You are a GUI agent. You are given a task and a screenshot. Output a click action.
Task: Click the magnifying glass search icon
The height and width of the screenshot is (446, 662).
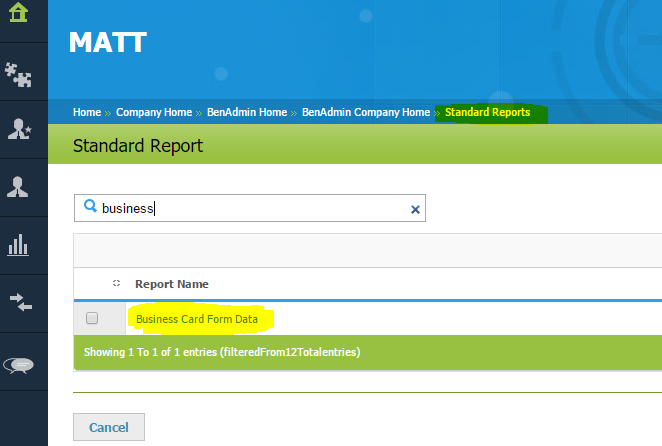pyautogui.click(x=90, y=208)
